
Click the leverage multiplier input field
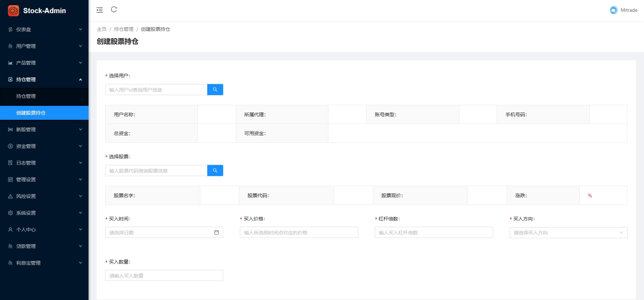[433, 233]
